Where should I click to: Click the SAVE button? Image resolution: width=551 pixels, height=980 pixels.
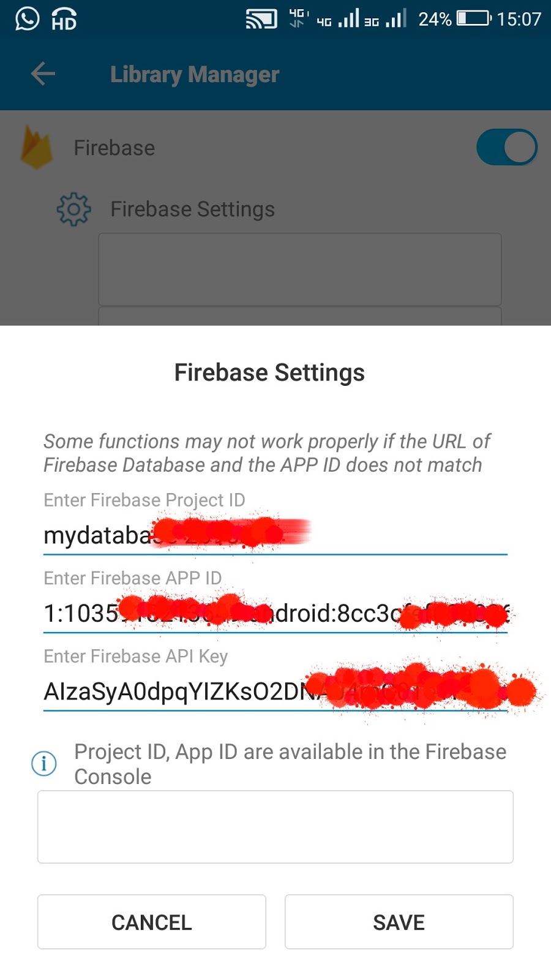399,922
